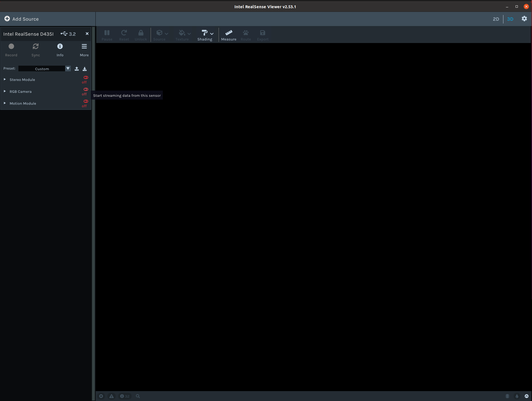532x401 pixels.
Task: Expand the Stereo Module settings
Action: click(x=5, y=79)
